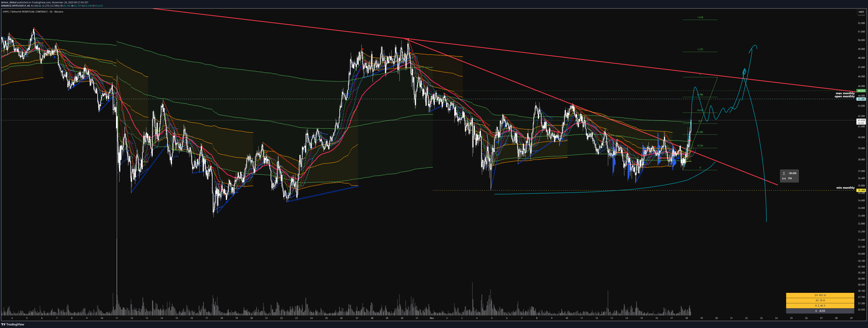Image resolution: width=868 pixels, height=328 pixels.
Task: Click the TradingView logo at bottom left
Action: 13,325
